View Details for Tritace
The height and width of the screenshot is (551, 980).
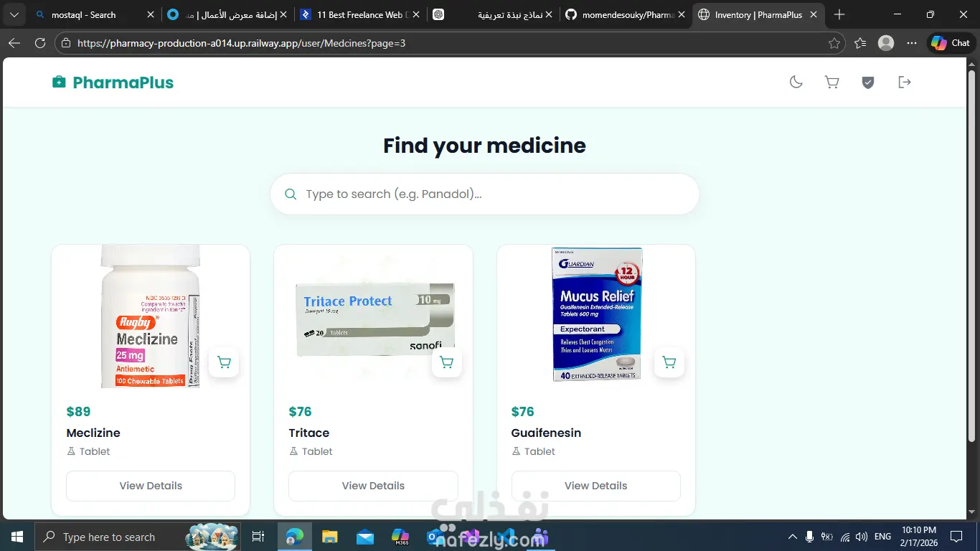pyautogui.click(x=373, y=486)
